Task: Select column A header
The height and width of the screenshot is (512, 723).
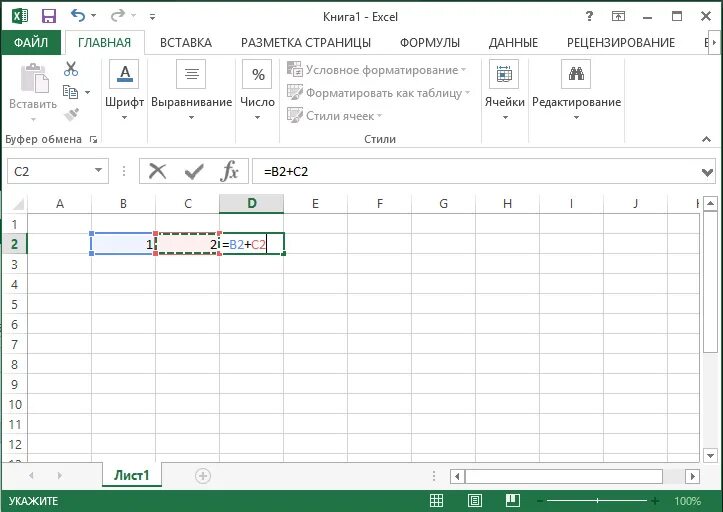Action: pos(59,203)
